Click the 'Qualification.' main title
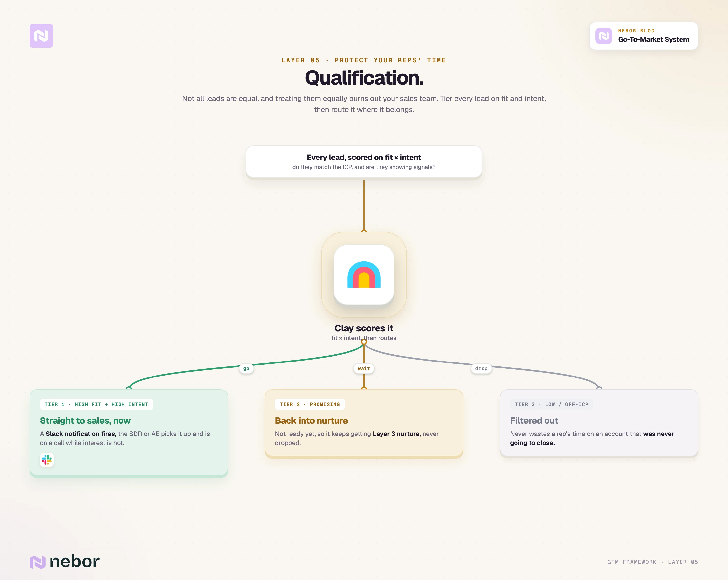 (x=364, y=78)
